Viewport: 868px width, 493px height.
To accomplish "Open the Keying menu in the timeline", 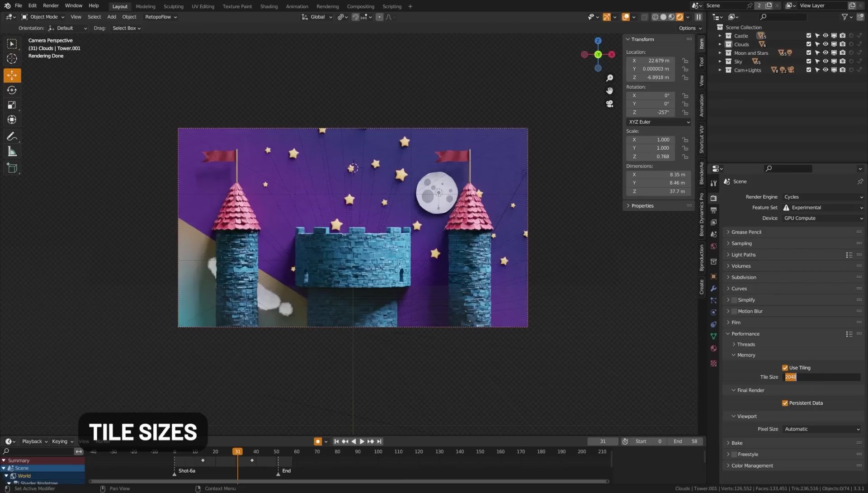I will click(62, 442).
